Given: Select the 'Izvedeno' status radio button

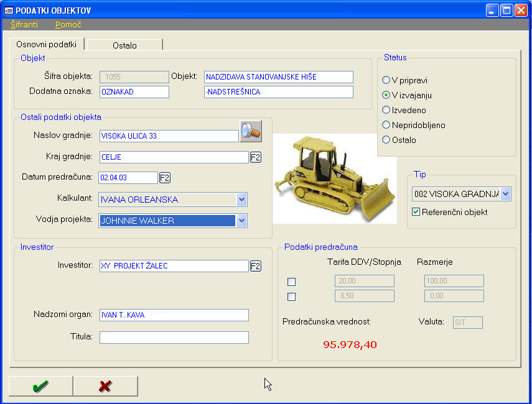Looking at the screenshot, I should pyautogui.click(x=386, y=110).
